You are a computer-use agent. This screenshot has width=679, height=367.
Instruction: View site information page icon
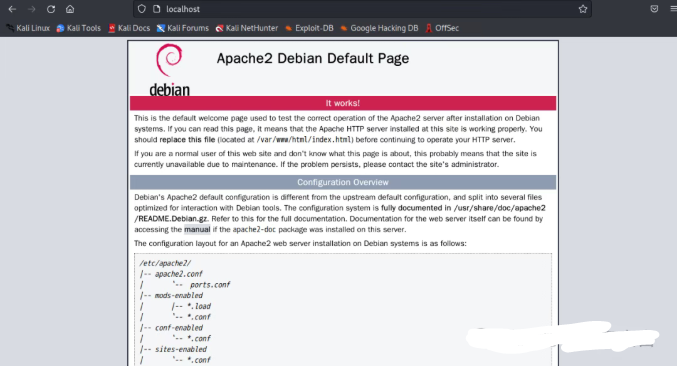pos(157,9)
